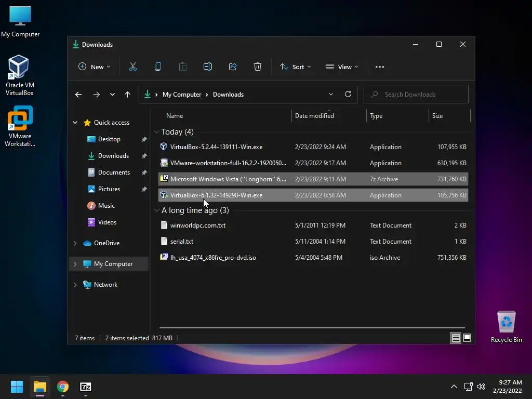Click My Computer breadcrumb in address bar
Screen dimensions: 532x399
pos(182,95)
